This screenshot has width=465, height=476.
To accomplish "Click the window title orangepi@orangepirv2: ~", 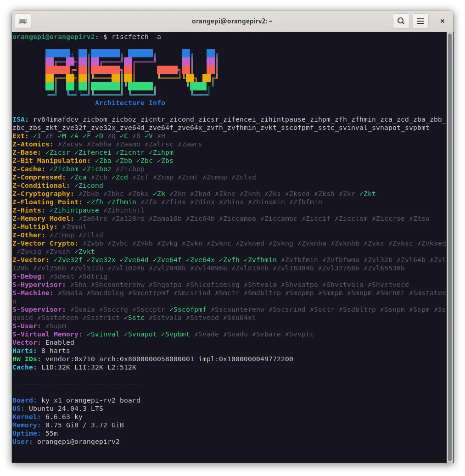I will coord(232,21).
